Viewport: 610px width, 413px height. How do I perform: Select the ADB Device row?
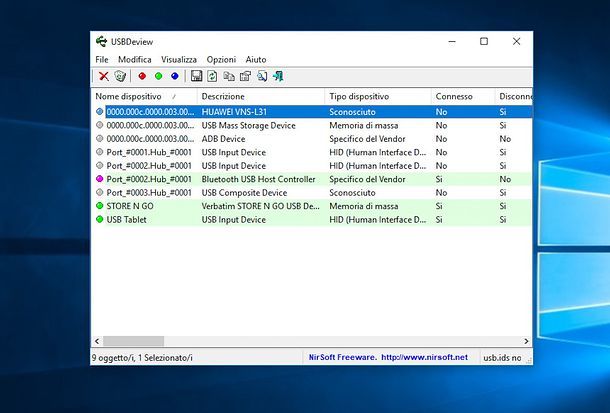click(312, 138)
